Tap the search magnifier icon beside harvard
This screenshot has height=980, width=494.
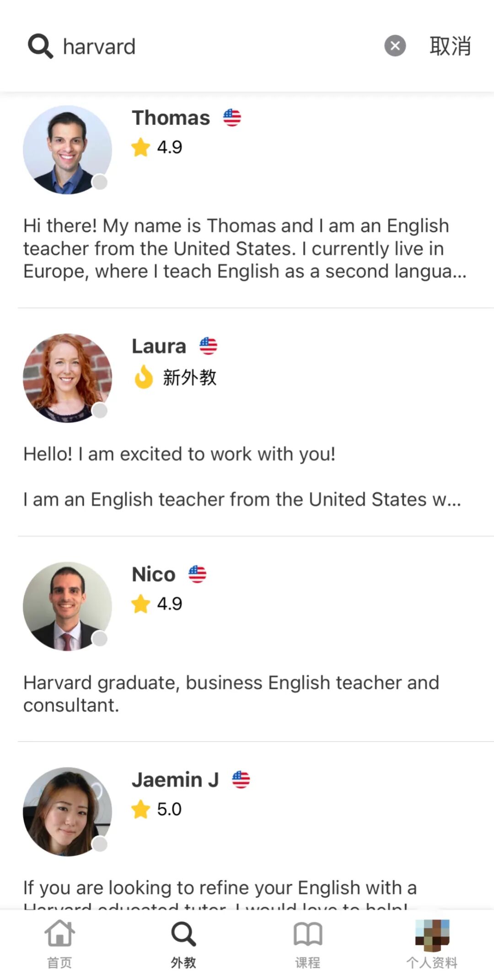[x=41, y=46]
